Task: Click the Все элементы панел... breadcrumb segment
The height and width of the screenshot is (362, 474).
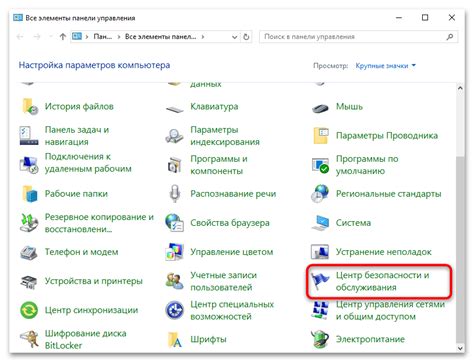Action: [x=161, y=37]
